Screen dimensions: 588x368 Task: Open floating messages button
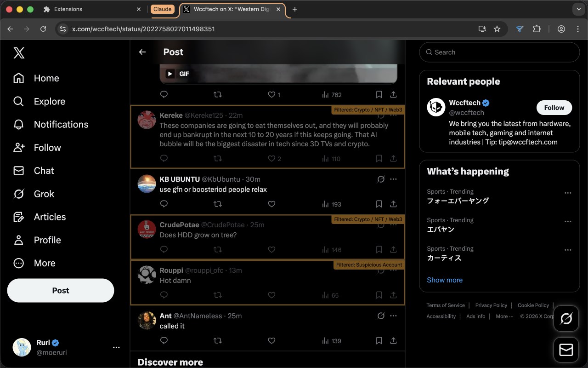566,350
